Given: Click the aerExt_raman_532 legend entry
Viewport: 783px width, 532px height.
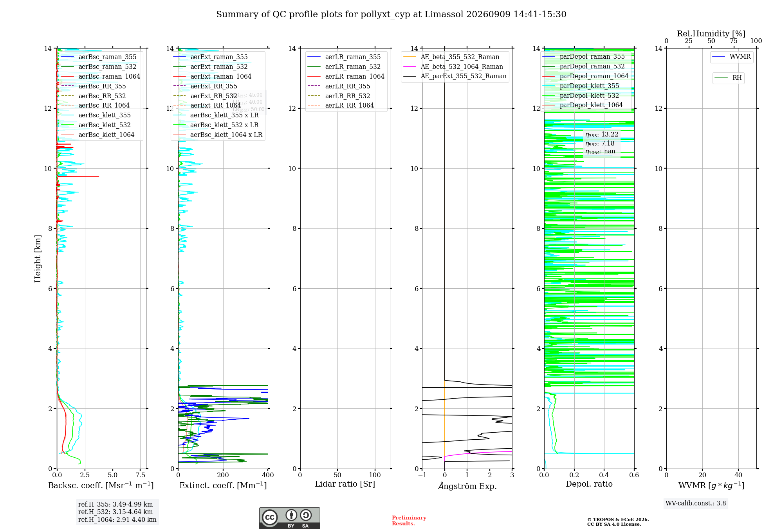Looking at the screenshot, I should click(x=210, y=66).
